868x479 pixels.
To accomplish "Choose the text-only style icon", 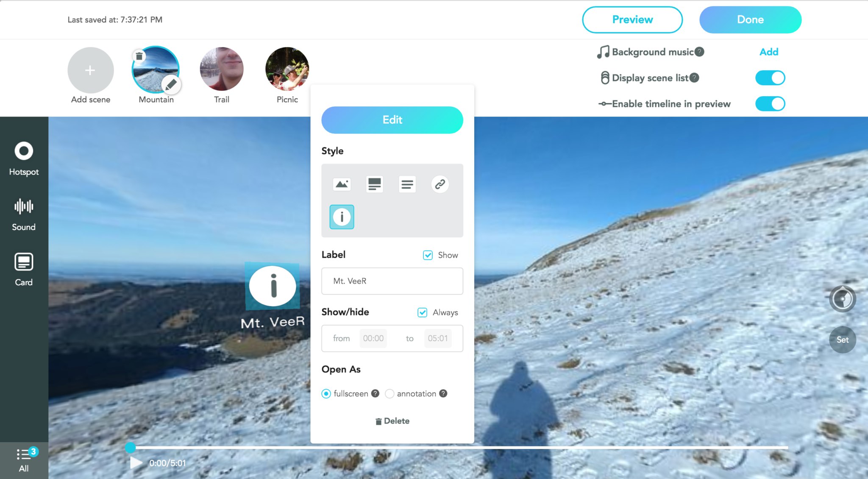I will [x=407, y=184].
